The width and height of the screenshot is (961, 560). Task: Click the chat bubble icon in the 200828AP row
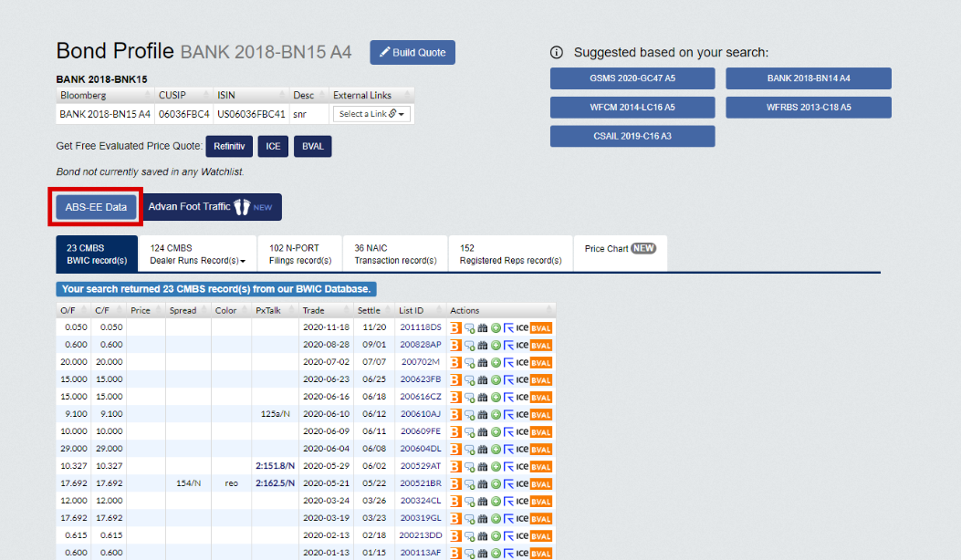469,345
